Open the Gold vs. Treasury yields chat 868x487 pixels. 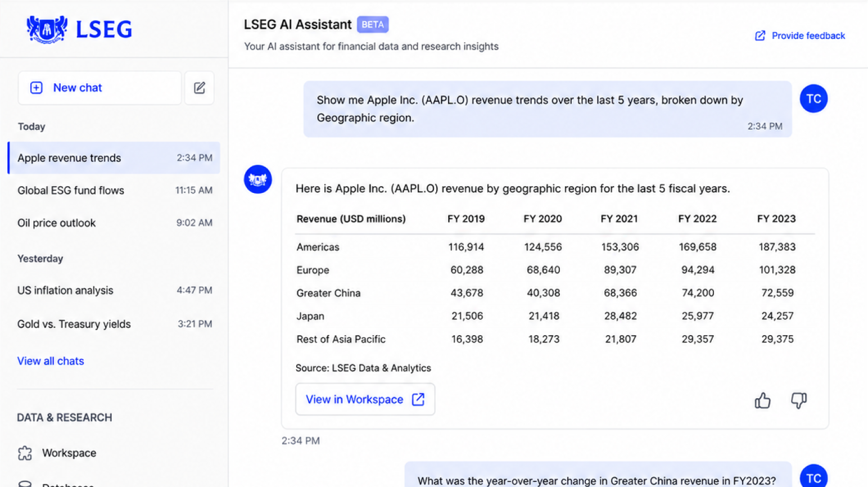click(x=114, y=324)
